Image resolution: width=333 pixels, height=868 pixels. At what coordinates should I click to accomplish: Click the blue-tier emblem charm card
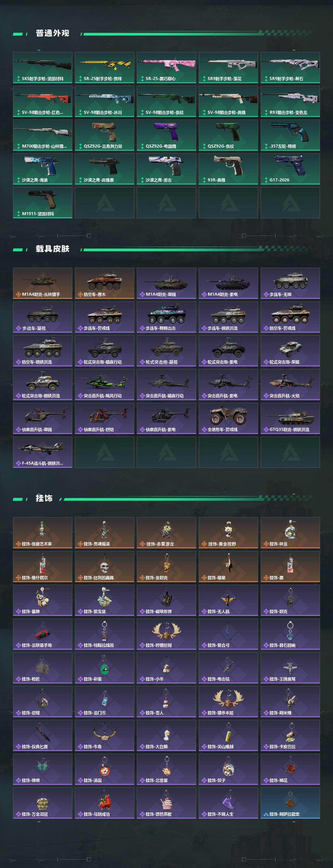coord(290,803)
